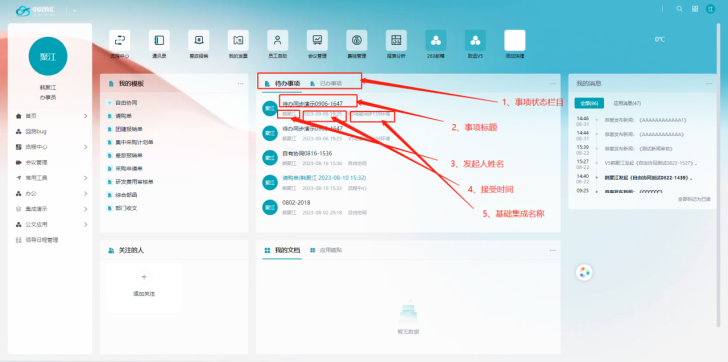Click the avatar beside 自有协同0816-1536
Viewport: 728px width, 362px height.
270,157
